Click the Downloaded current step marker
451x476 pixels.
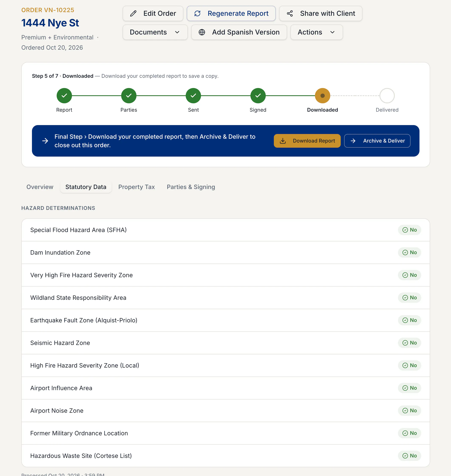point(322,95)
